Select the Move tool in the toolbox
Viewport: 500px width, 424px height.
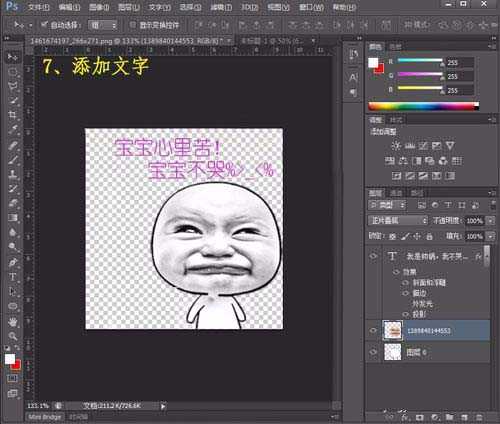pos(12,57)
